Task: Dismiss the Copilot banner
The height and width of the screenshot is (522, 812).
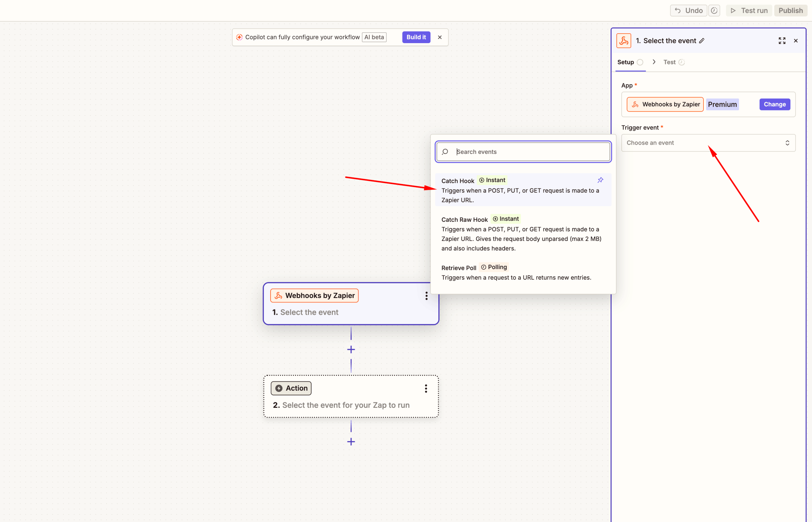Action: click(x=440, y=37)
